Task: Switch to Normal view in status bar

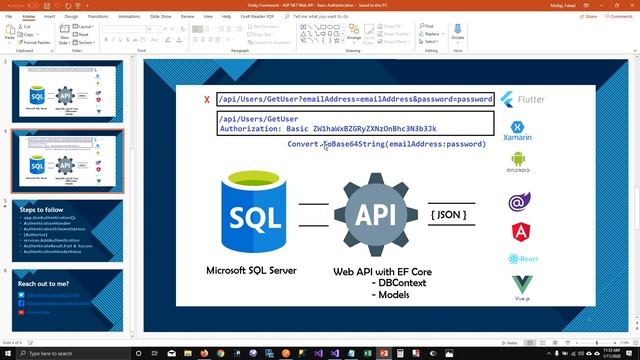Action: tap(530, 343)
